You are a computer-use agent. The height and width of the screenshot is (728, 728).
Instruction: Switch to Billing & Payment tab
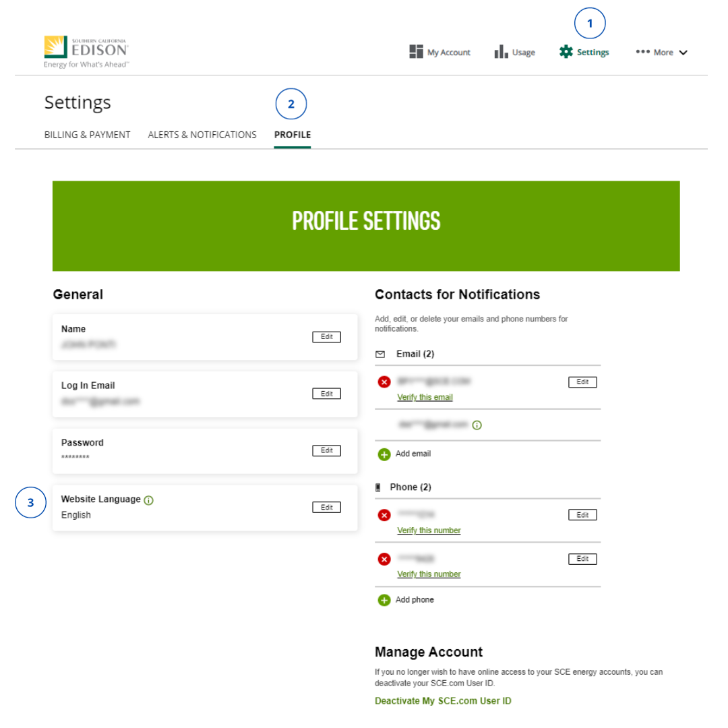click(x=87, y=135)
